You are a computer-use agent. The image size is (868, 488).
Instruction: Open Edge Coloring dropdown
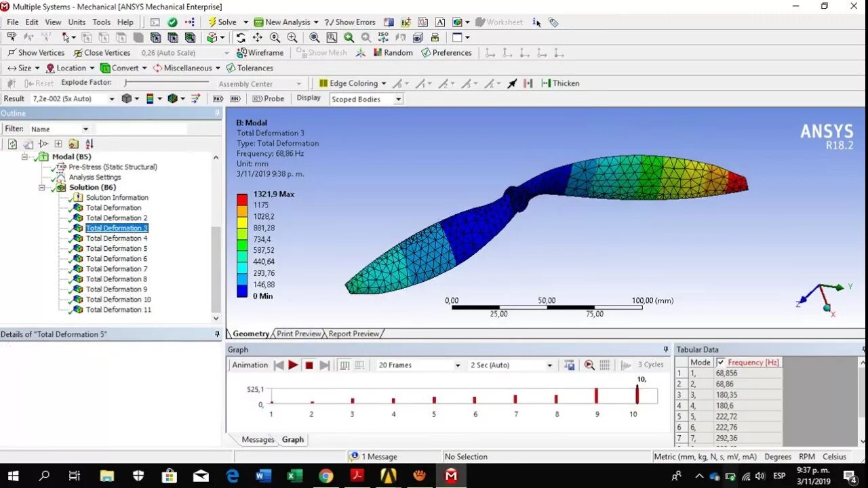click(352, 83)
